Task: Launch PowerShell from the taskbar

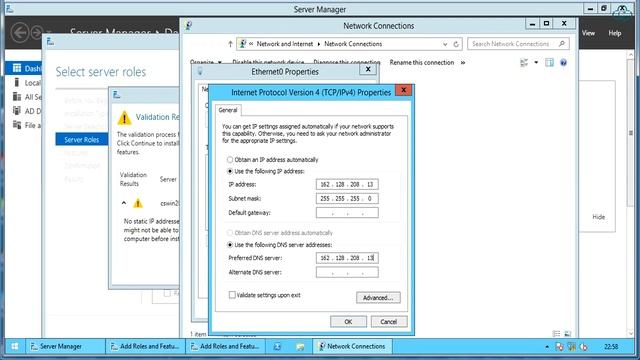Action: (x=277, y=346)
